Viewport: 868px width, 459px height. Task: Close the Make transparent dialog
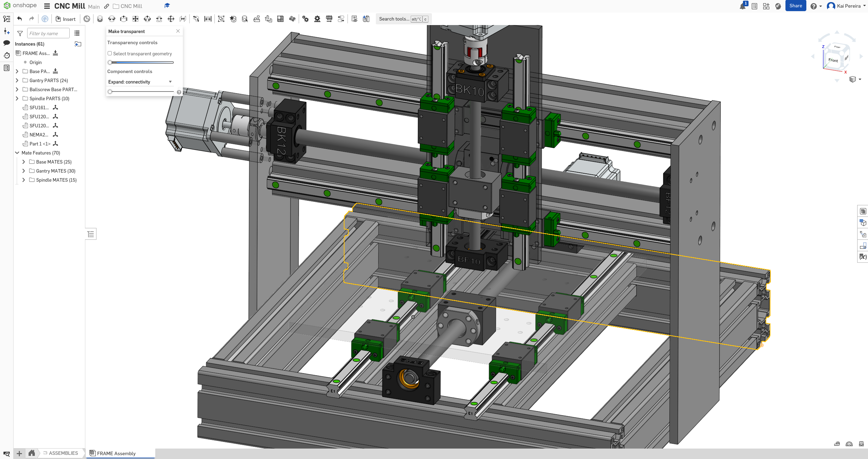pos(178,31)
